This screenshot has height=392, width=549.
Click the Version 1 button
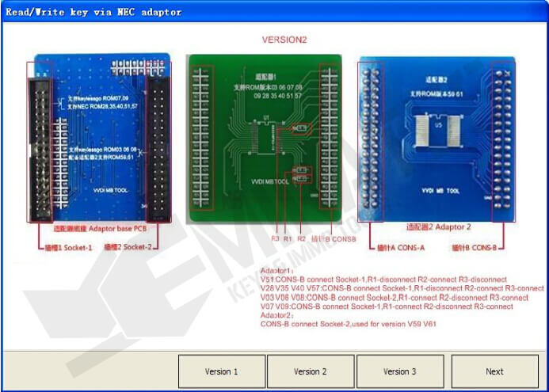click(x=222, y=371)
